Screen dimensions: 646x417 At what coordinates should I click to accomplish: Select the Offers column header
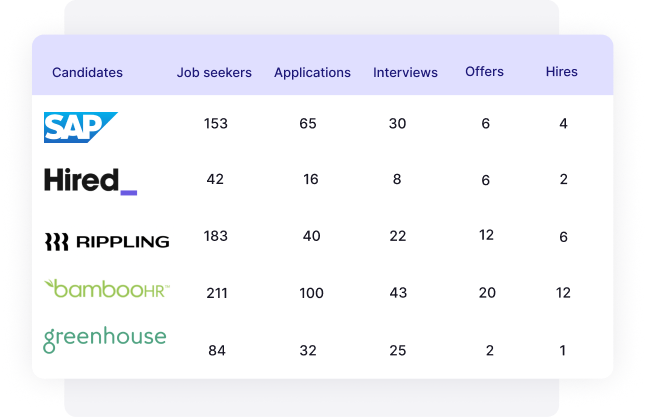tap(484, 72)
